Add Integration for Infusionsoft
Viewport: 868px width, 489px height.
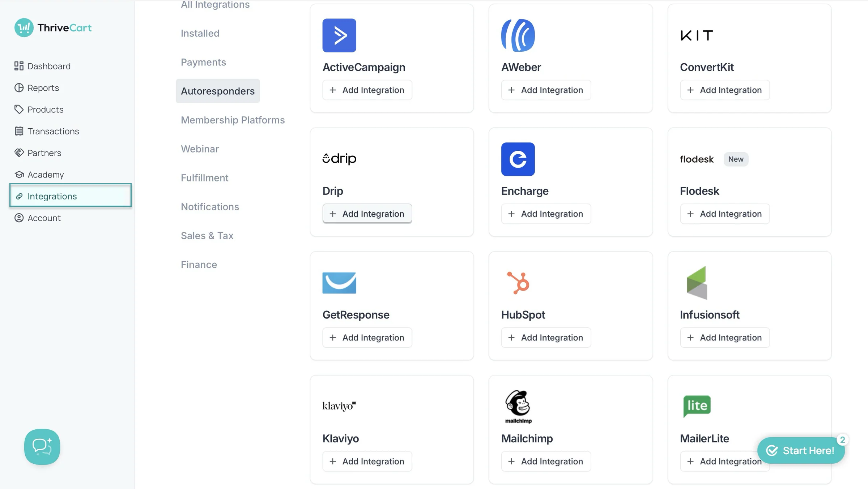click(x=725, y=338)
